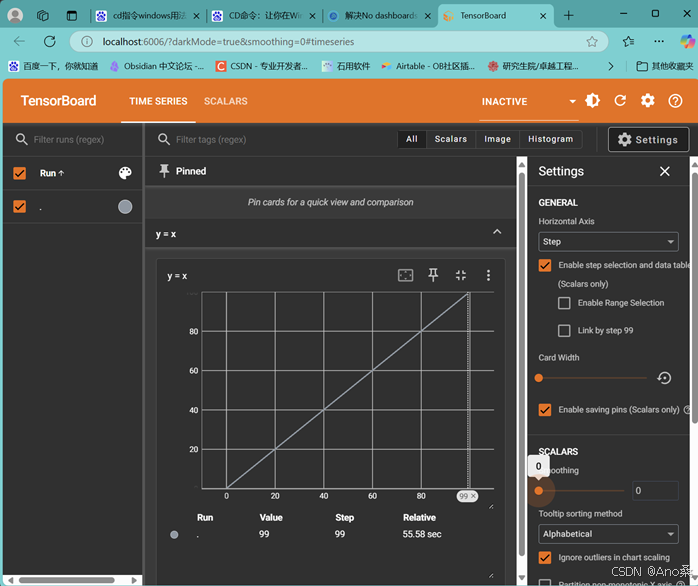
Task: Click Smoothing value input field
Action: click(x=655, y=491)
